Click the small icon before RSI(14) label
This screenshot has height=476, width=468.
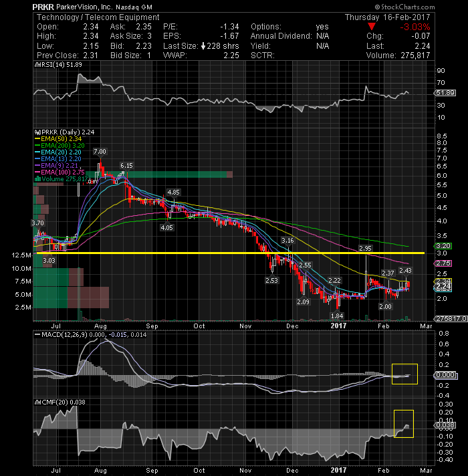[x=37, y=65]
